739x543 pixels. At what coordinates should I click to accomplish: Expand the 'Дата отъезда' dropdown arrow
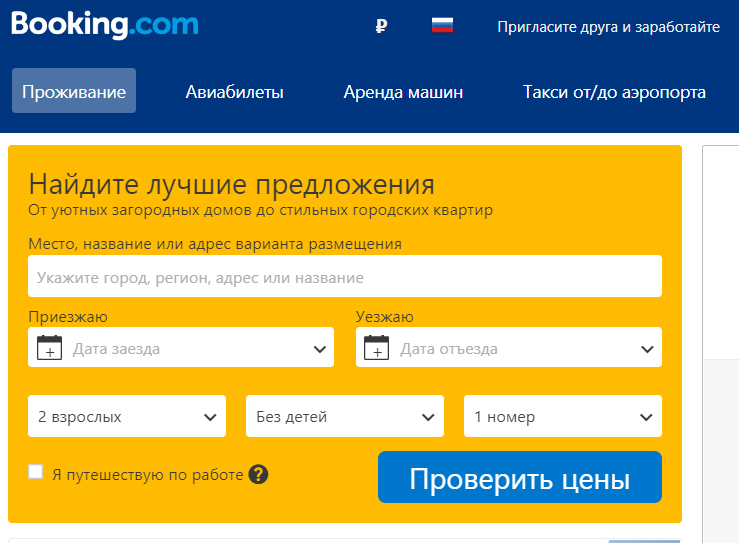(647, 349)
